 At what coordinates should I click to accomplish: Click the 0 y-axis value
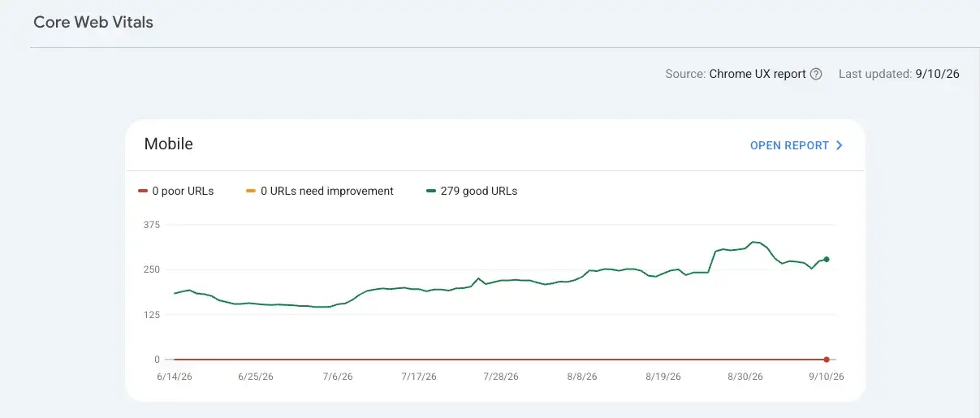click(158, 359)
